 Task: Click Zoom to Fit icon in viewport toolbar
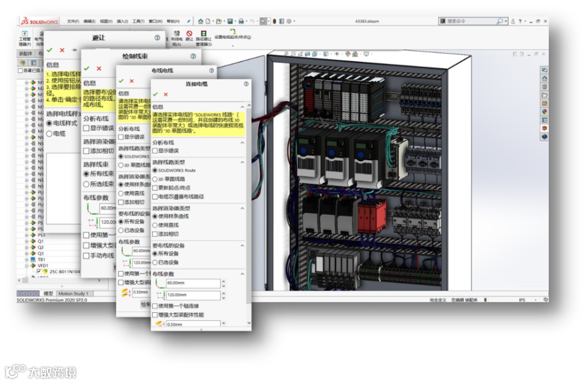[286, 54]
